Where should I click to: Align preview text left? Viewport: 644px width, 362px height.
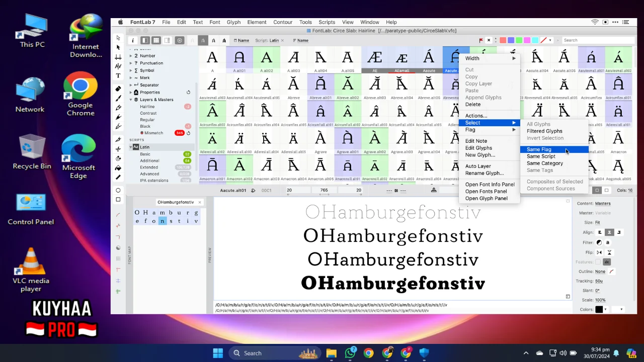point(600,232)
